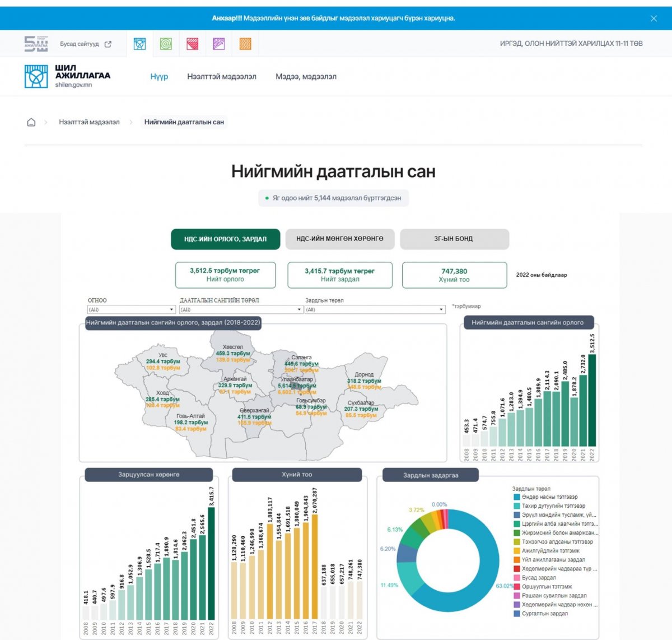Click the Шил Ажиллагаа logo
Viewport: 672px width, 640px height.
[67, 76]
